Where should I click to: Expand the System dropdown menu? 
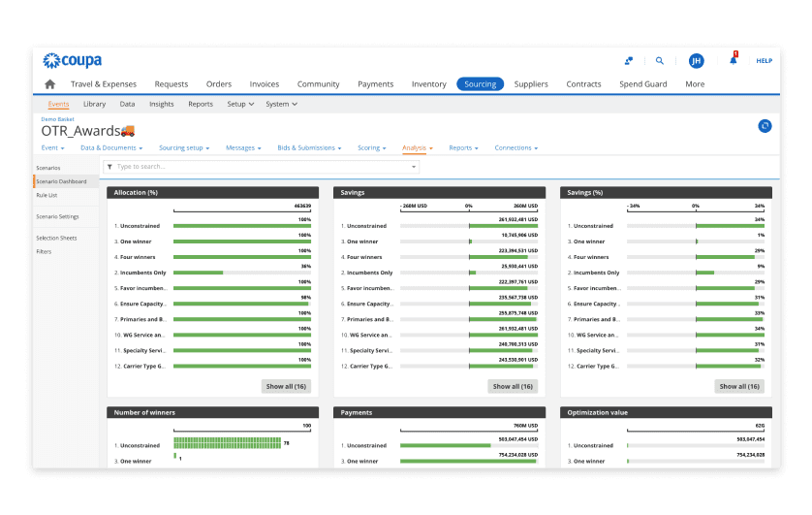281,104
